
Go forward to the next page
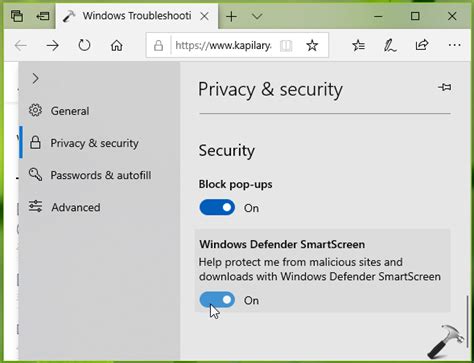click(x=52, y=45)
